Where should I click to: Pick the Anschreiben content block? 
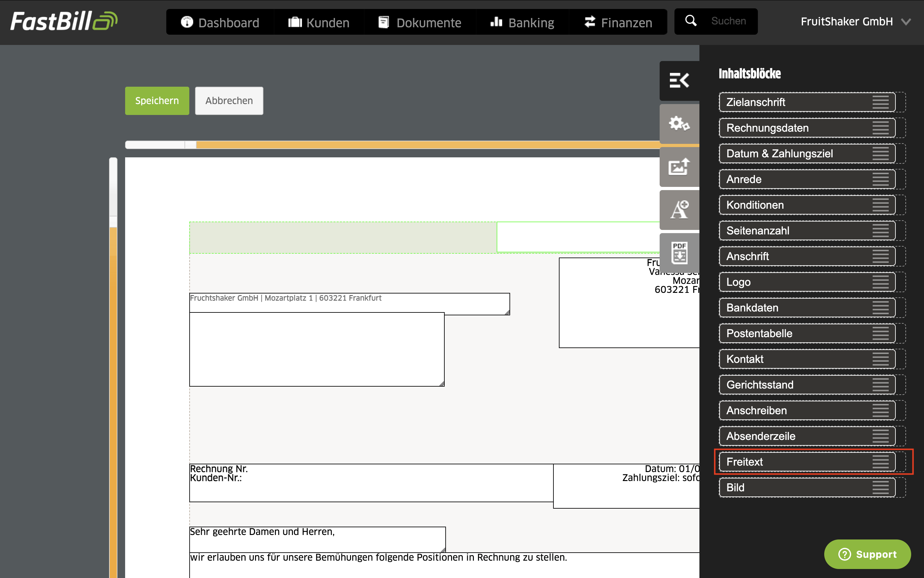pos(807,411)
